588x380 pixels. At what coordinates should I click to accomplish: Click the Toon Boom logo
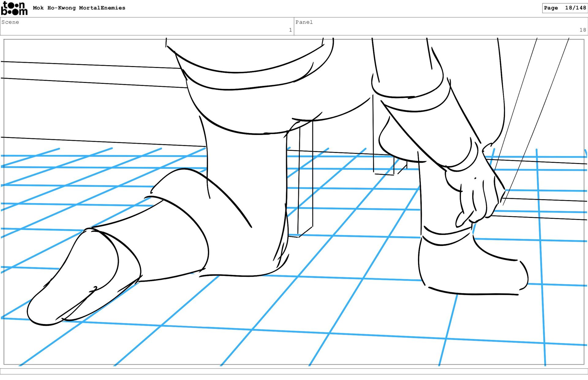[x=14, y=8]
